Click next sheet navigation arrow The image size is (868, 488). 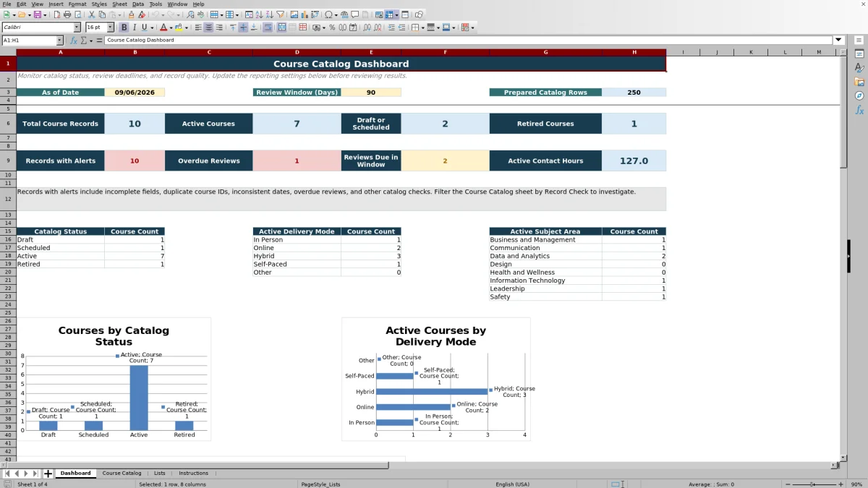[x=27, y=474]
